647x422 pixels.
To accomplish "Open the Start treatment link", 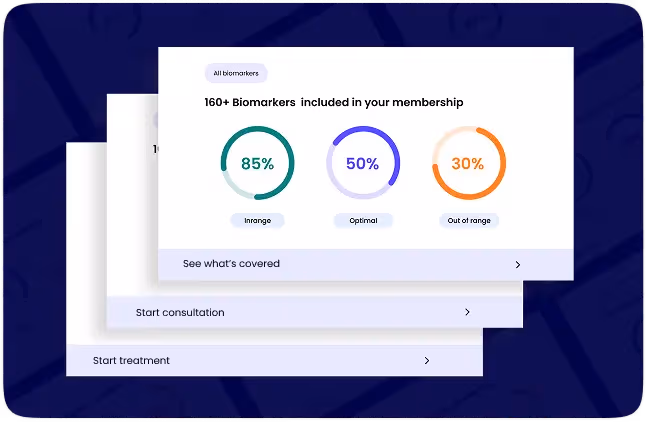I will [x=131, y=360].
